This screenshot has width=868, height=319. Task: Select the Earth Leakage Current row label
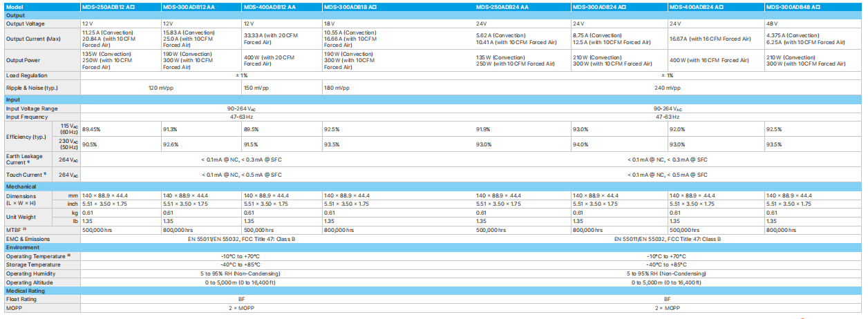[x=24, y=160]
